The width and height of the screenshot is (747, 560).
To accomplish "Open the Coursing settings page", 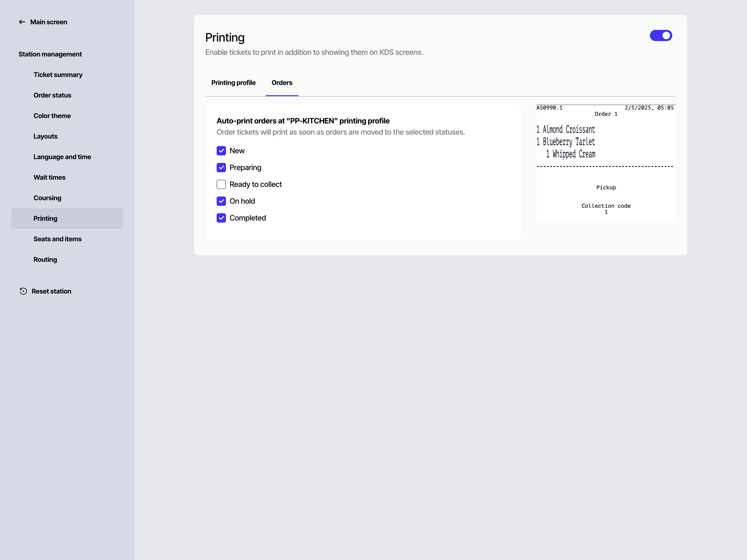I will tap(47, 198).
